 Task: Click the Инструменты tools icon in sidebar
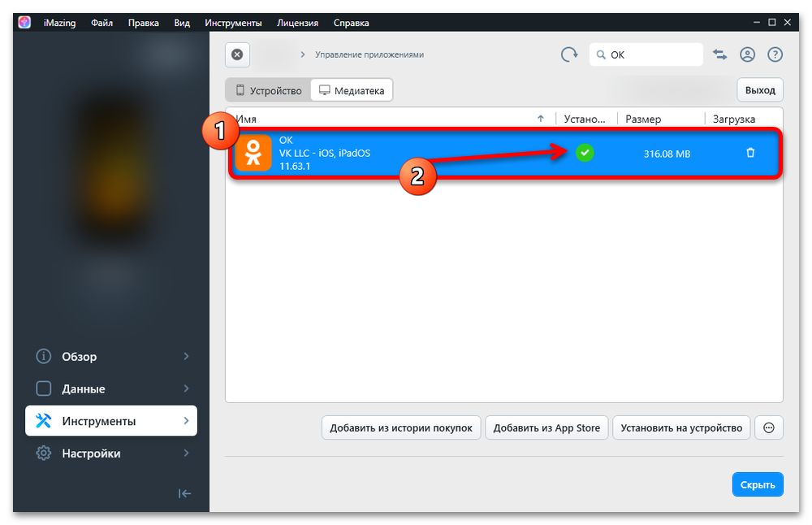[x=44, y=421]
